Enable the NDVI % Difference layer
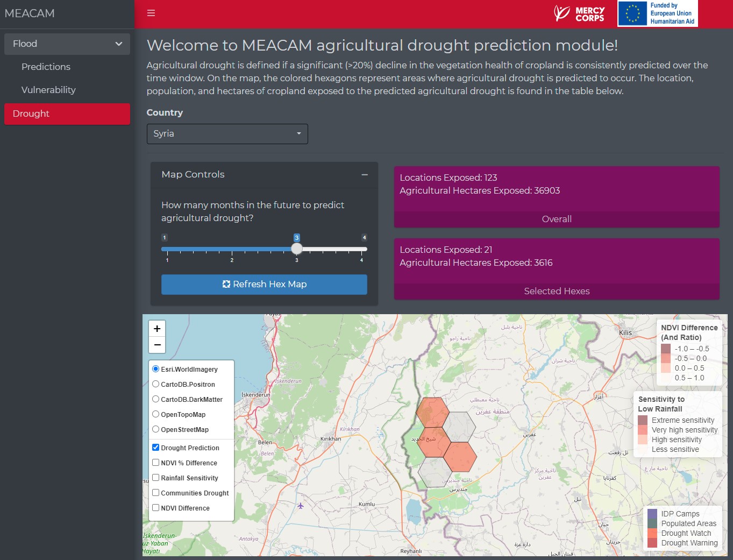733x560 pixels. pyautogui.click(x=155, y=463)
